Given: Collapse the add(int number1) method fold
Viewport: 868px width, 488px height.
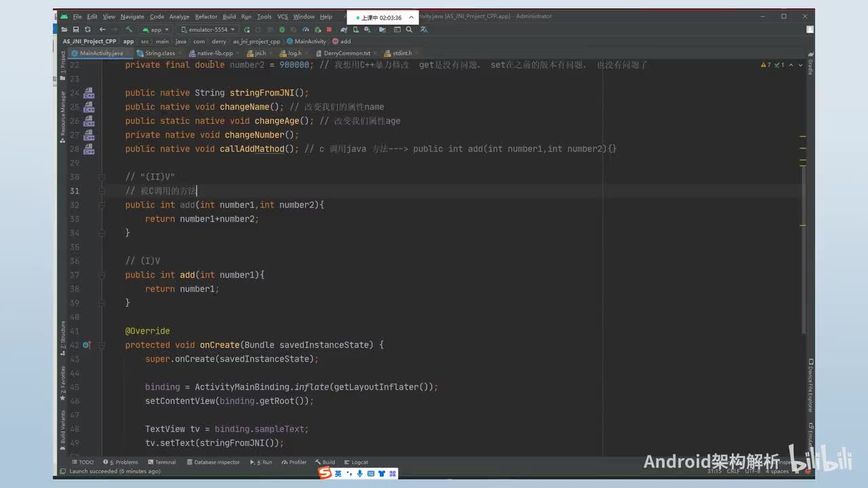Looking at the screenshot, I should pyautogui.click(x=102, y=274).
